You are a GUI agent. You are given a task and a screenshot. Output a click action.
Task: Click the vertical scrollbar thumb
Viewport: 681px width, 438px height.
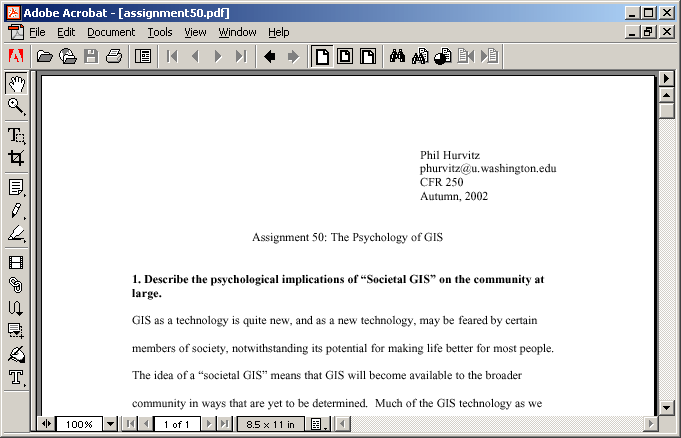[666, 110]
